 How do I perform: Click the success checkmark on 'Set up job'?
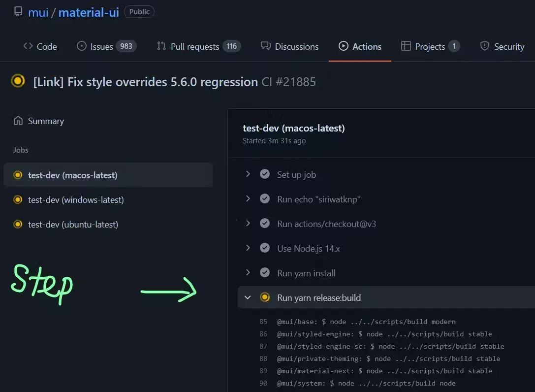pyautogui.click(x=265, y=174)
